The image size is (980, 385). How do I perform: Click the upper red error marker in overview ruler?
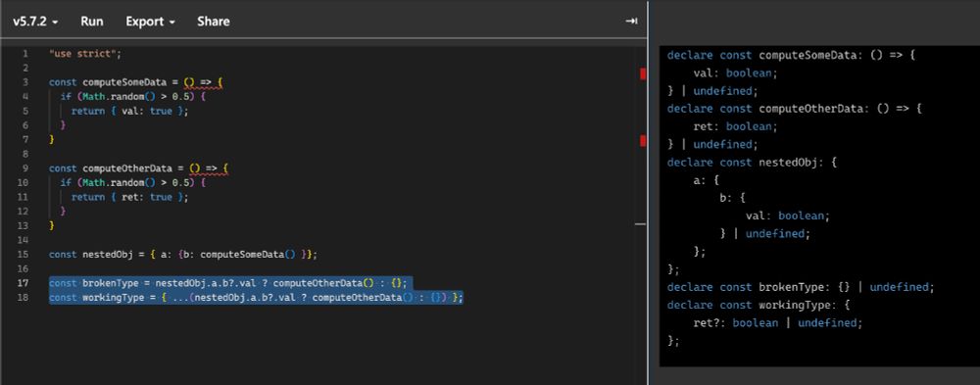[643, 73]
